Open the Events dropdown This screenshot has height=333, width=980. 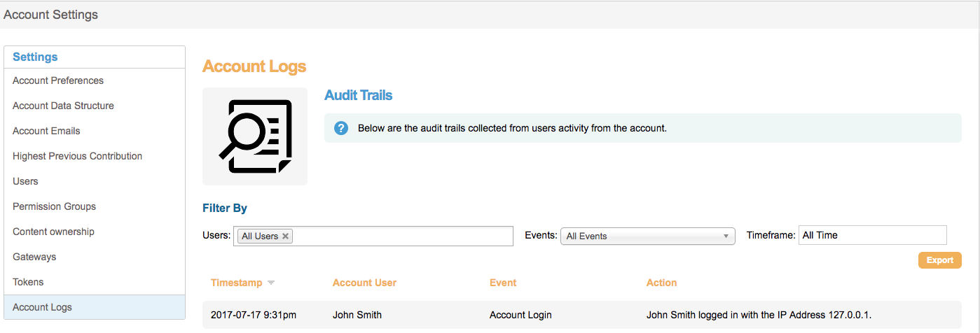tap(647, 236)
